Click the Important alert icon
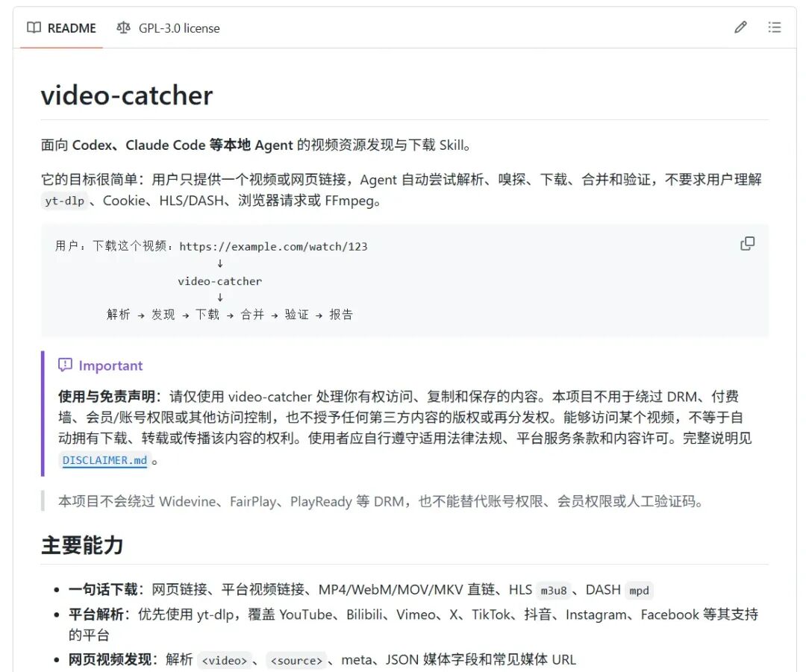This screenshot has height=672, width=806. pyautogui.click(x=65, y=365)
